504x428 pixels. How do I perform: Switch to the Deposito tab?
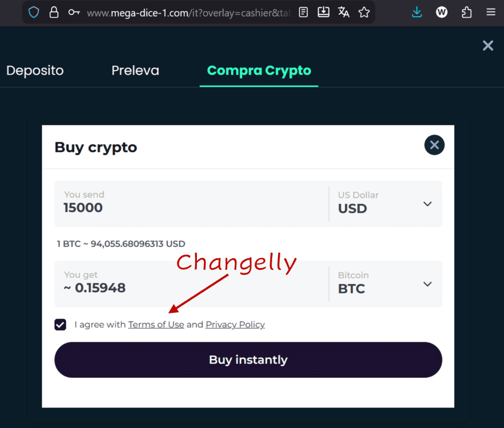pos(34,70)
